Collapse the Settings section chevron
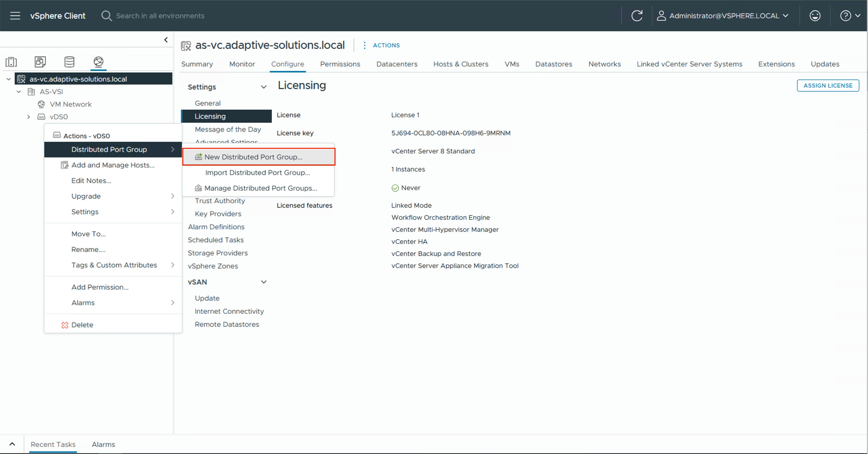 click(x=263, y=87)
